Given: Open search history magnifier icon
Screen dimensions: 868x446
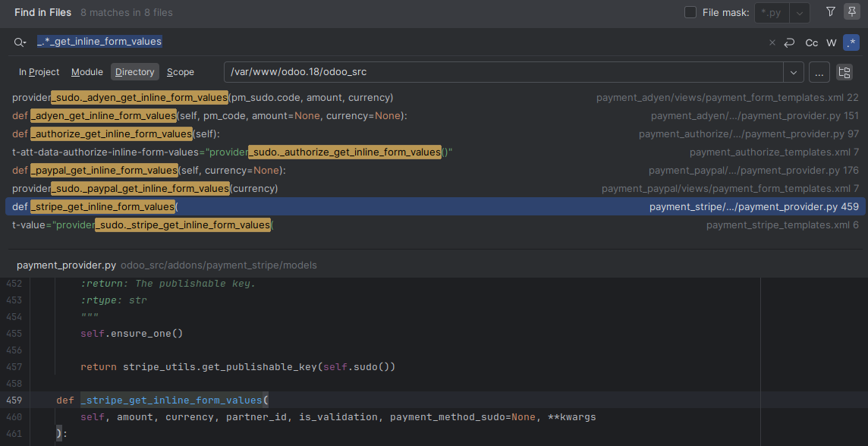Looking at the screenshot, I should click(20, 42).
